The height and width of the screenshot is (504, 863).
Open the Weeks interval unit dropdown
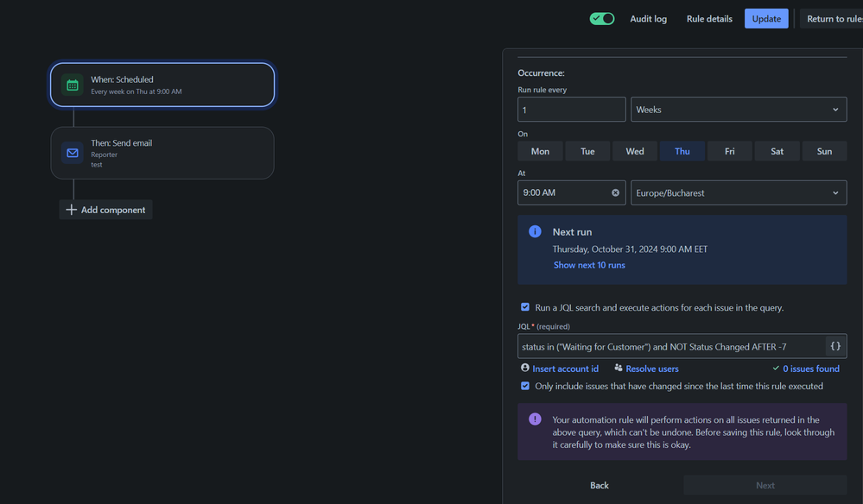(x=739, y=110)
